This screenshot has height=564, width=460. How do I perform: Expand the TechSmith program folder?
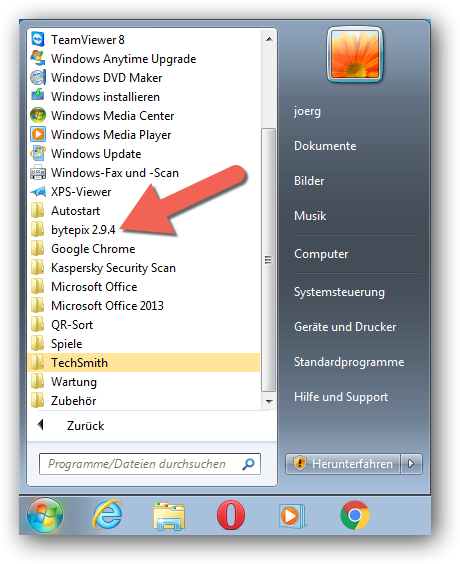(x=144, y=363)
